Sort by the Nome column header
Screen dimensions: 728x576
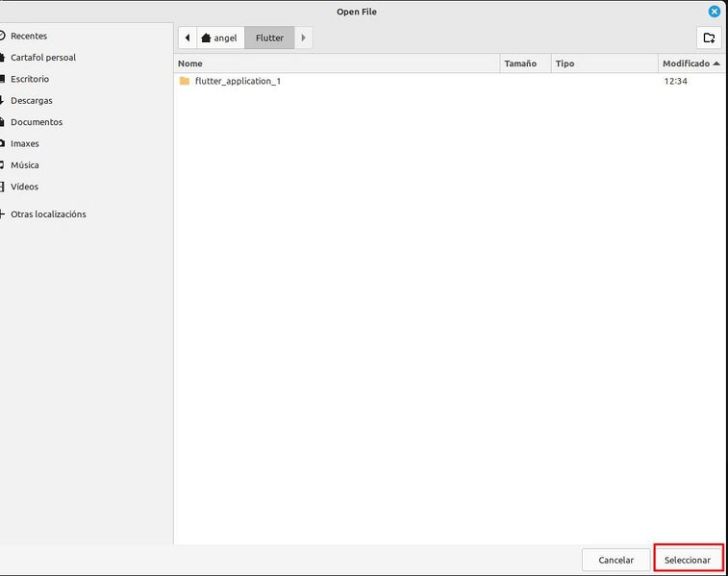tap(338, 63)
